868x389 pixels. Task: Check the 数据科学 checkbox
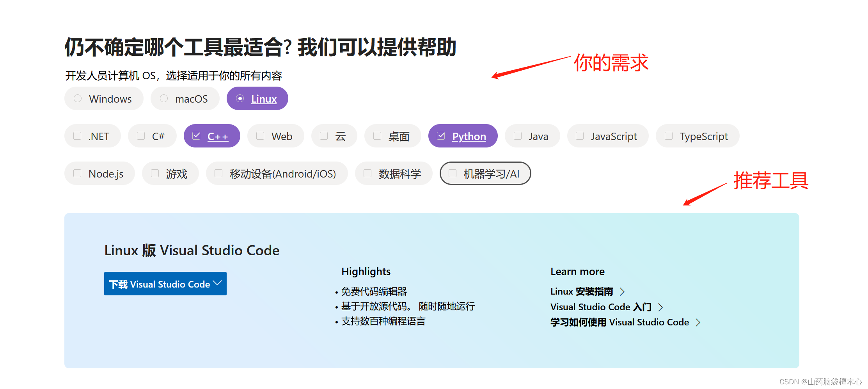pyautogui.click(x=394, y=174)
